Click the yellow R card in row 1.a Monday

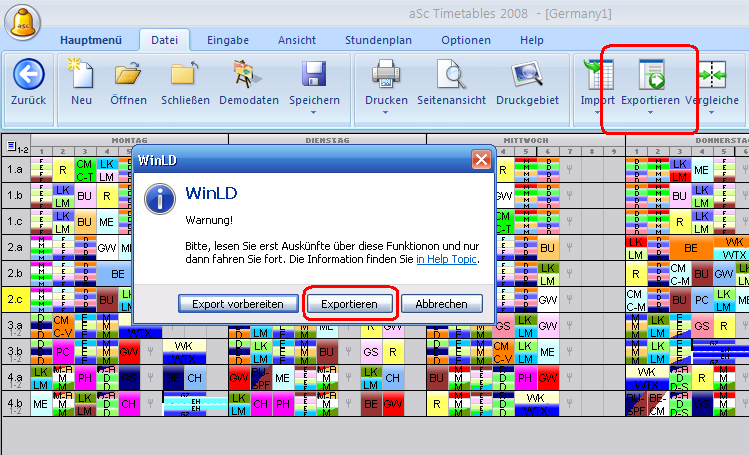tap(63, 170)
